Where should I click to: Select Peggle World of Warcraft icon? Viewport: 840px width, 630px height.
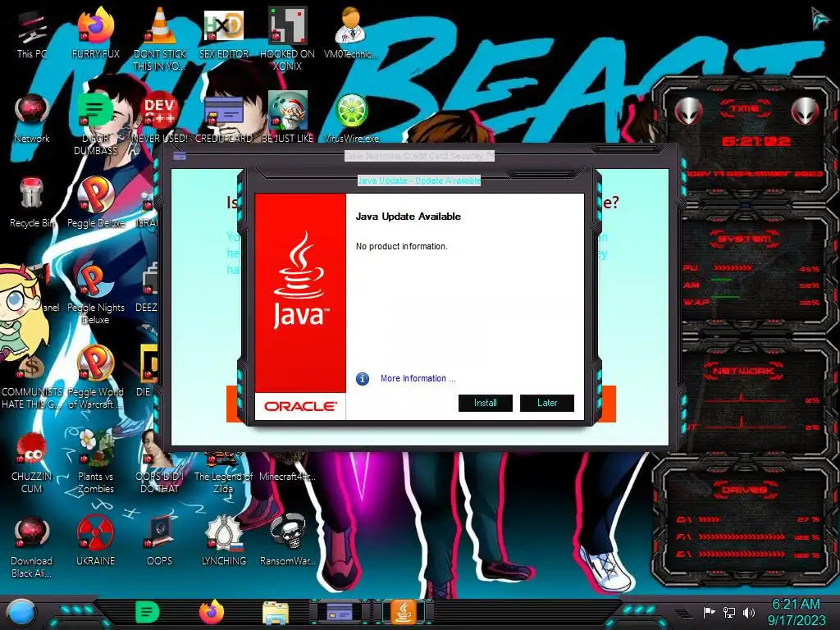[x=96, y=377]
